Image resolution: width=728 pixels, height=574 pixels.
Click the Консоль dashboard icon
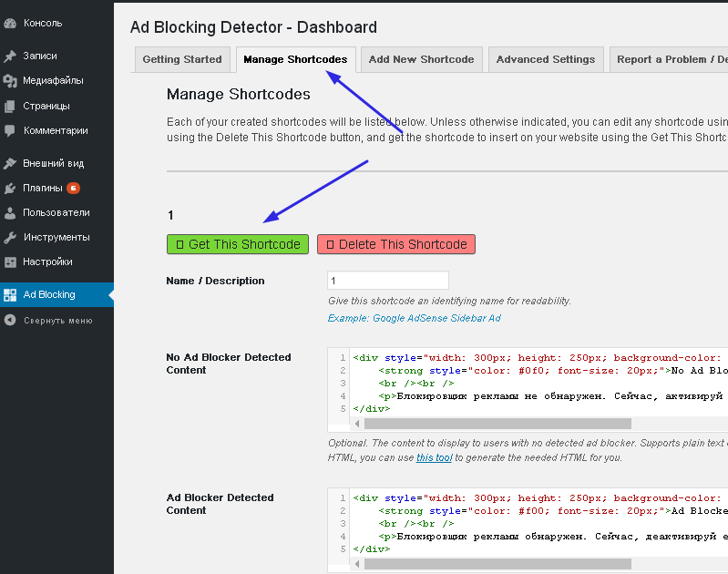[10, 22]
